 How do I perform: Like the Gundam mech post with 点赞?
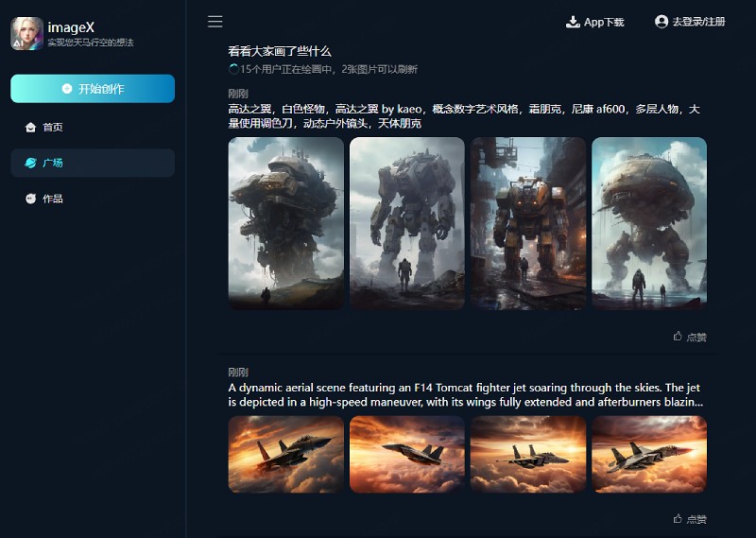point(690,337)
